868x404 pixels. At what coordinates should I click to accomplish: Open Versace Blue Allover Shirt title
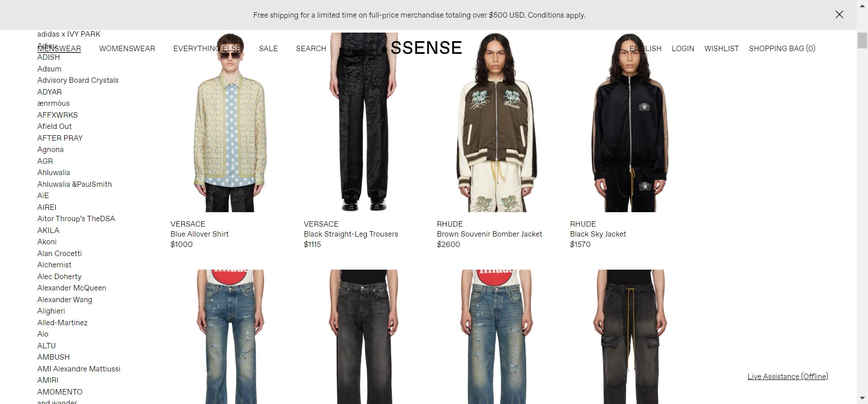pyautogui.click(x=199, y=234)
